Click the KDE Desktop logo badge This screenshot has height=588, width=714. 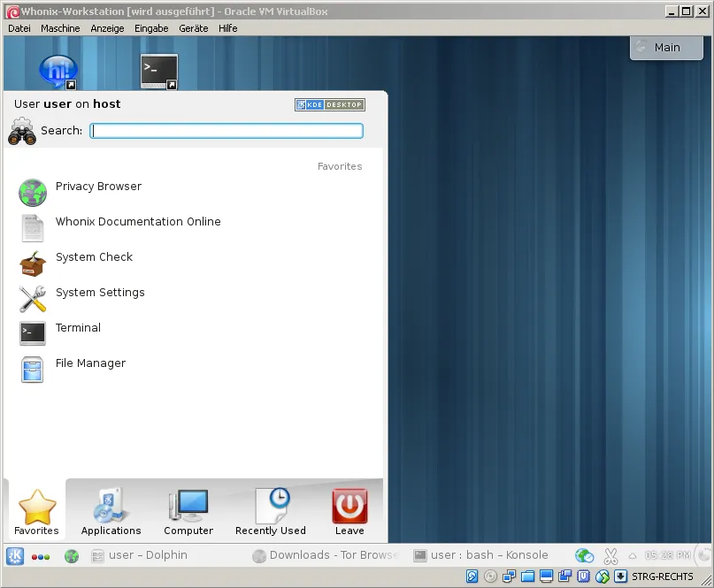click(330, 104)
